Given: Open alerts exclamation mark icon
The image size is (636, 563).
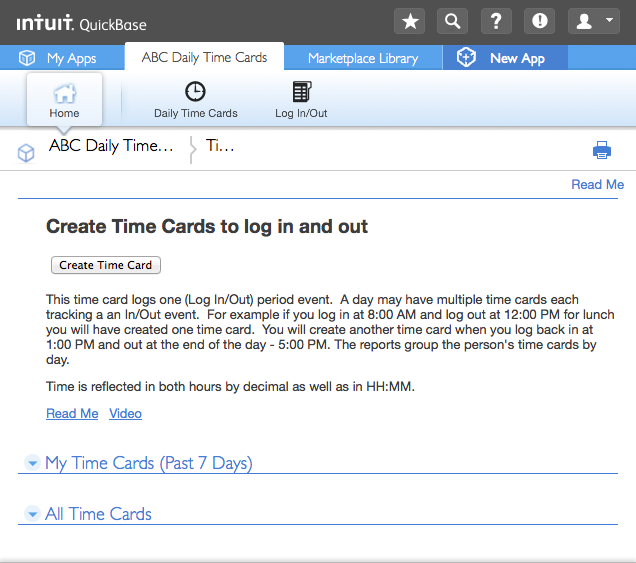Looking at the screenshot, I should point(539,21).
